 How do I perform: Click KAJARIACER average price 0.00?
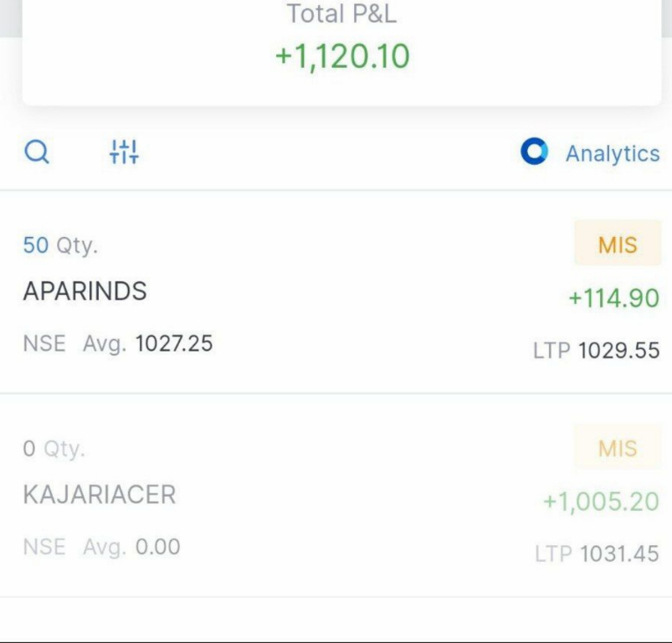(x=157, y=547)
